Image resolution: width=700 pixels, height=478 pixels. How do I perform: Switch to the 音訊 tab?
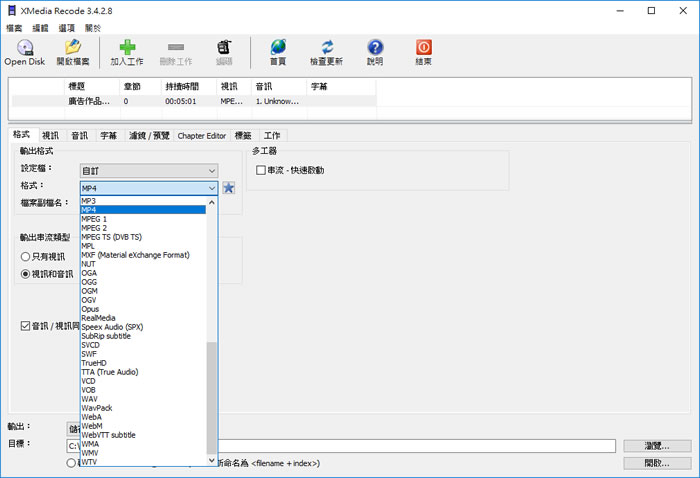(x=80, y=136)
